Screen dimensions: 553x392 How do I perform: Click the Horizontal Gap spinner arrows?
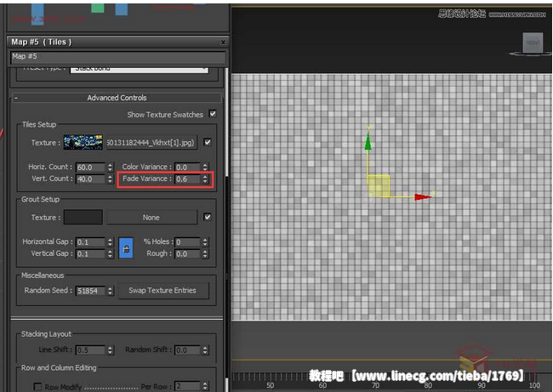[x=110, y=242]
